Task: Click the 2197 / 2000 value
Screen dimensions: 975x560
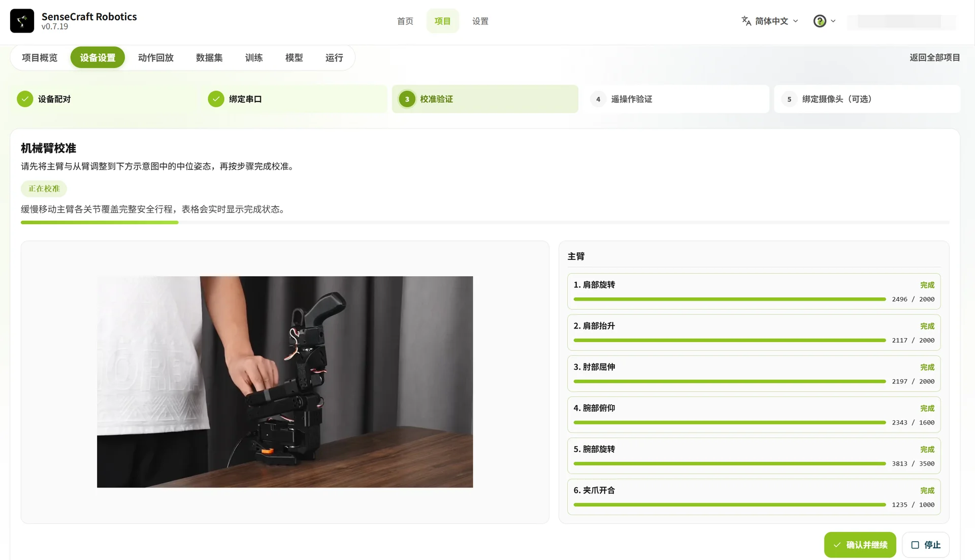Action: pyautogui.click(x=913, y=381)
